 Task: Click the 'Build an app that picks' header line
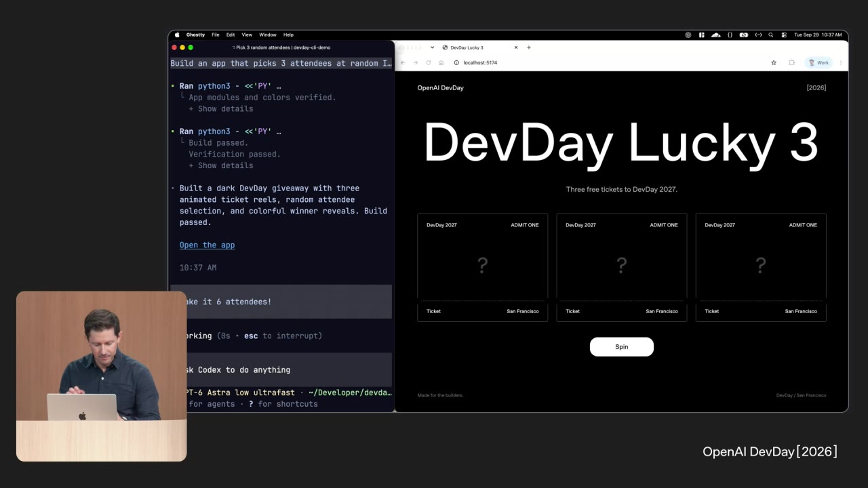coord(281,63)
